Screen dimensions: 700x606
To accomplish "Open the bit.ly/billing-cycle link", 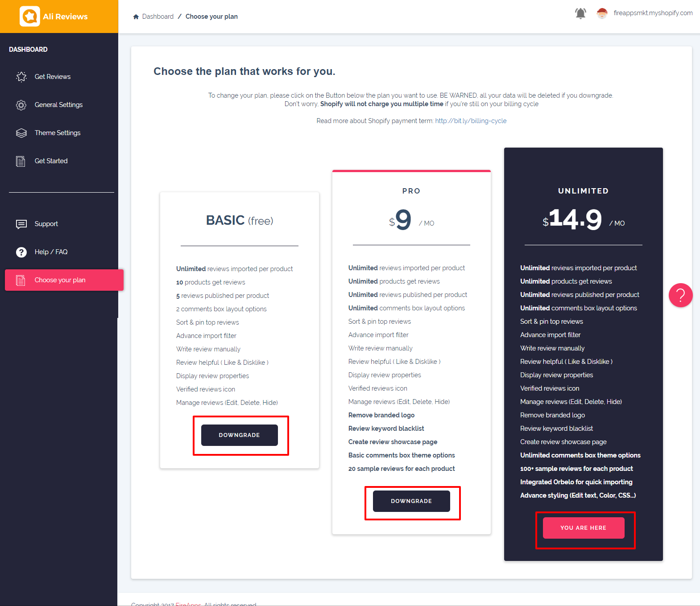I will click(471, 121).
